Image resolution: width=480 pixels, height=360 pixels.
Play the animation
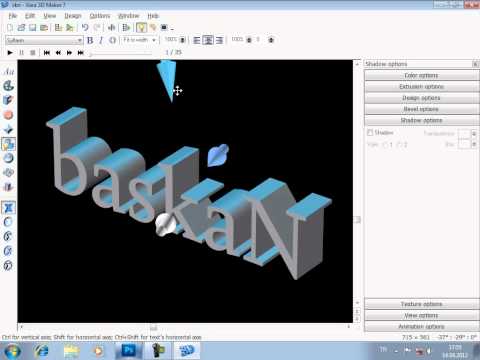pyautogui.click(x=10, y=53)
